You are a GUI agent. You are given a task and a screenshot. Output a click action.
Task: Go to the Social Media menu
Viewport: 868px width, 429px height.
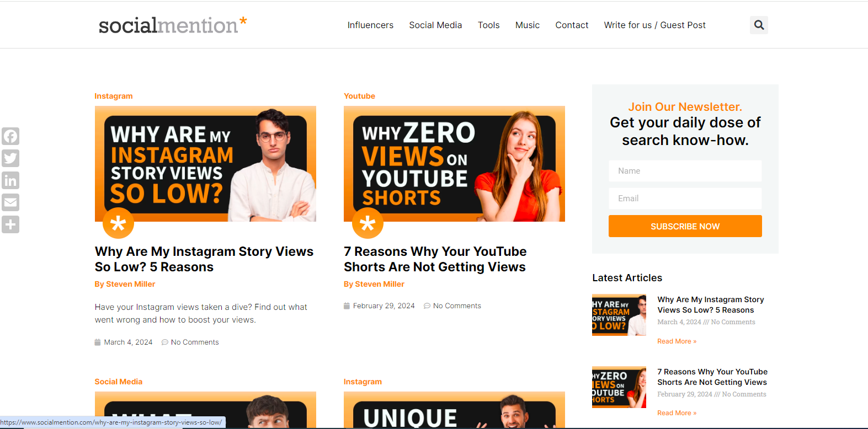point(435,25)
